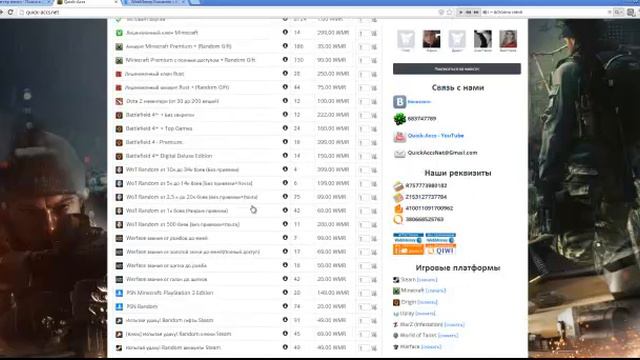Add PSN Random to cart

(374, 307)
